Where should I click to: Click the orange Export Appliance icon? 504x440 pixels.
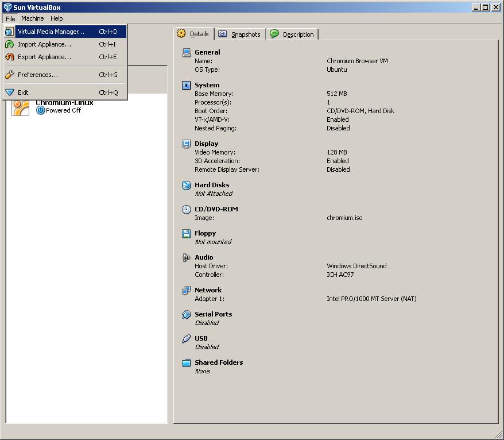pos(10,57)
